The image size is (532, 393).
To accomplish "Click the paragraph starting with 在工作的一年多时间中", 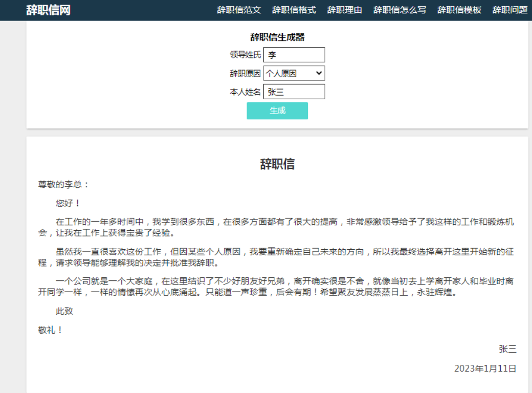I will (276, 228).
